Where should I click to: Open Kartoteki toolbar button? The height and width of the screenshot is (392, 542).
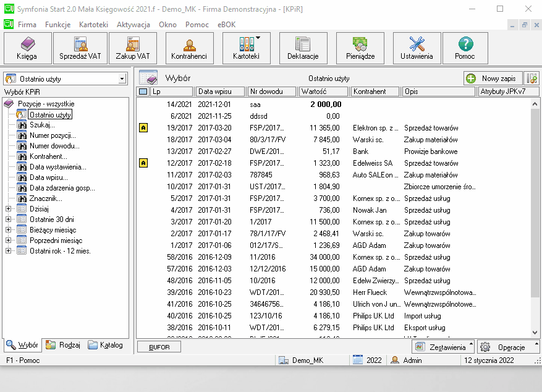coord(246,48)
